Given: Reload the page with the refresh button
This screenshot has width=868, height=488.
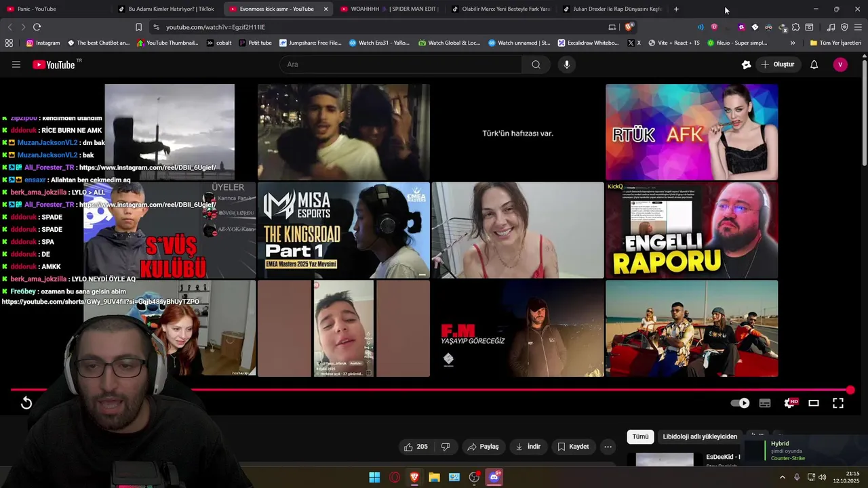Looking at the screenshot, I should tap(37, 27).
